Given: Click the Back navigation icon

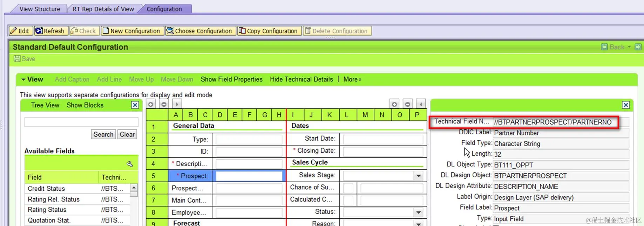Looking at the screenshot, I should coord(604,47).
